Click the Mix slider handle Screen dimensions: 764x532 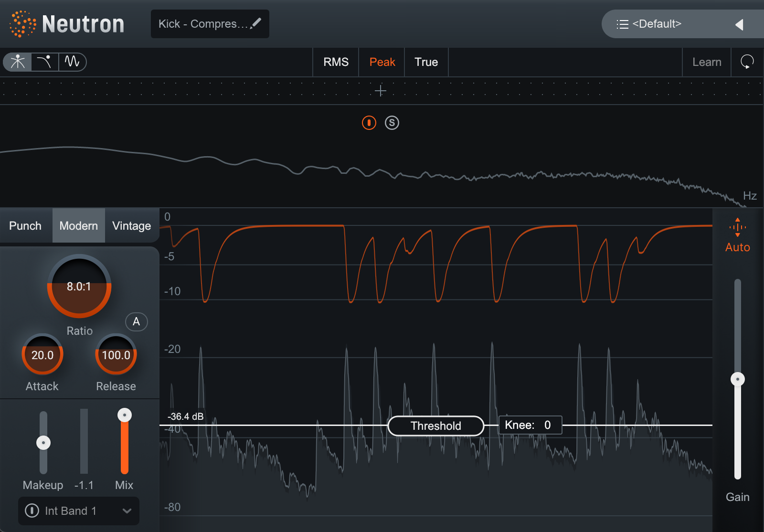point(125,415)
